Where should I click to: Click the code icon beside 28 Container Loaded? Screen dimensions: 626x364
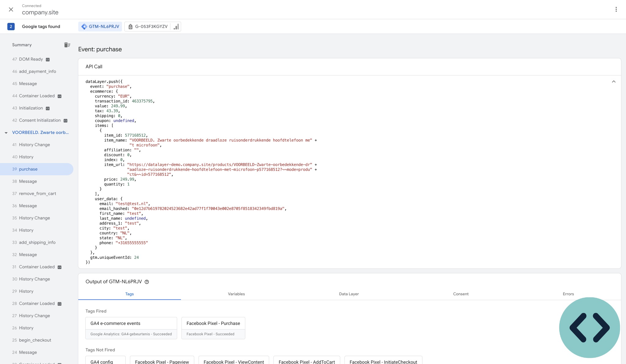pyautogui.click(x=60, y=304)
